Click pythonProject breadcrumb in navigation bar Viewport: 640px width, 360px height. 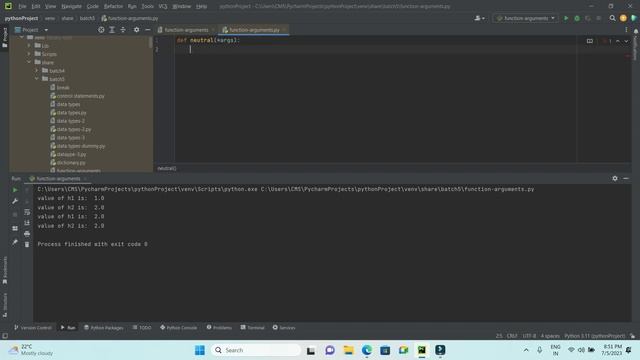(21, 18)
